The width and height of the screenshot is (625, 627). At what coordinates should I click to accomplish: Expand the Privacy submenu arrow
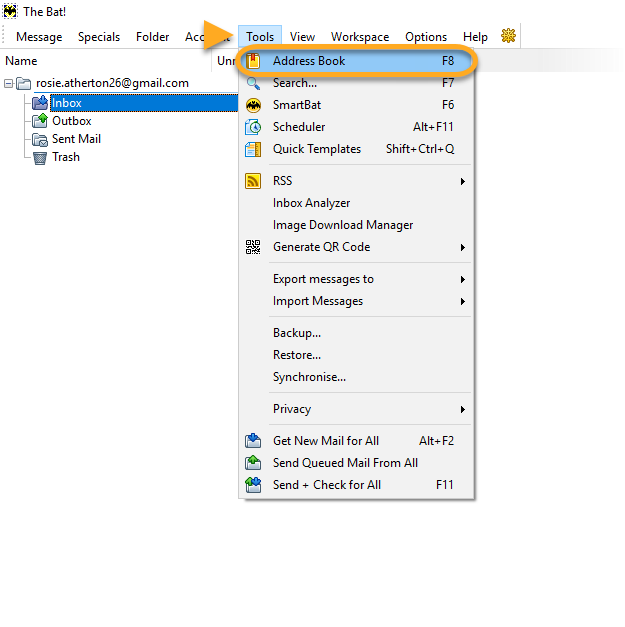(463, 409)
